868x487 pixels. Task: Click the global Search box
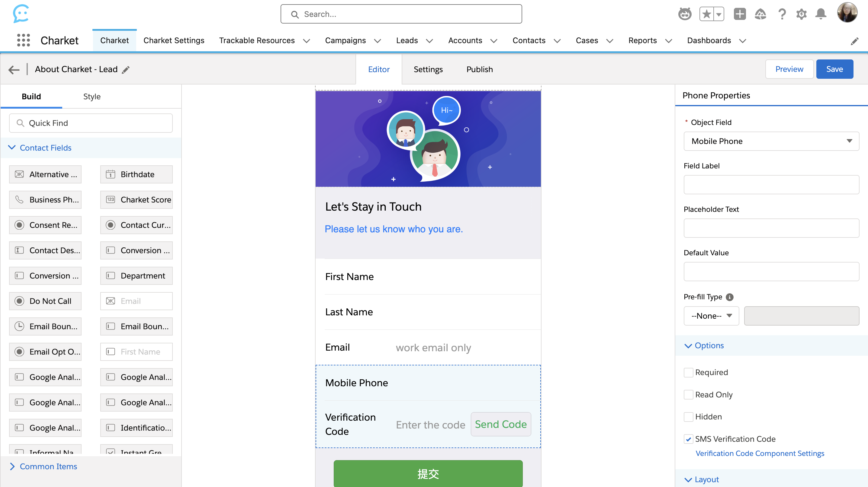click(401, 14)
